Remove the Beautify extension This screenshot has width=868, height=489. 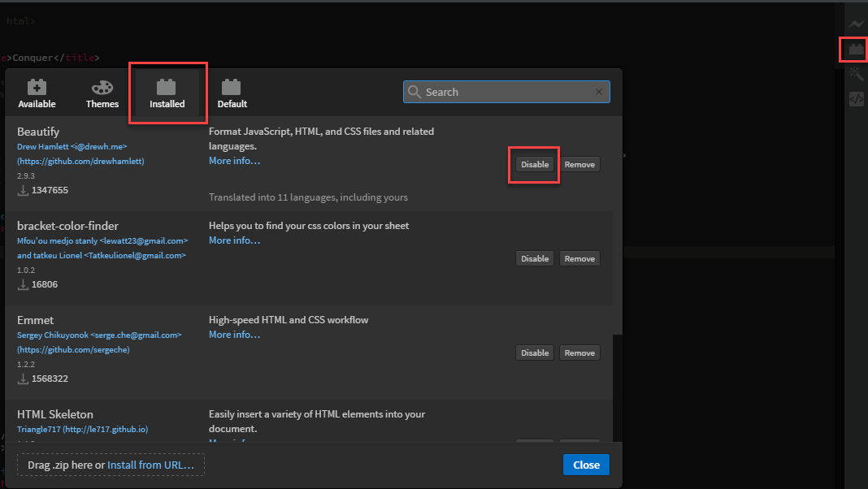click(579, 164)
